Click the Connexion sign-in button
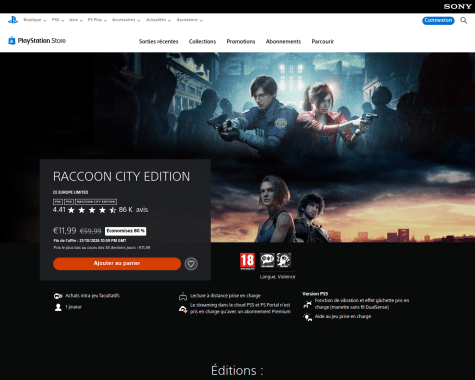Screen dimensions: 475x380 tap(438, 20)
